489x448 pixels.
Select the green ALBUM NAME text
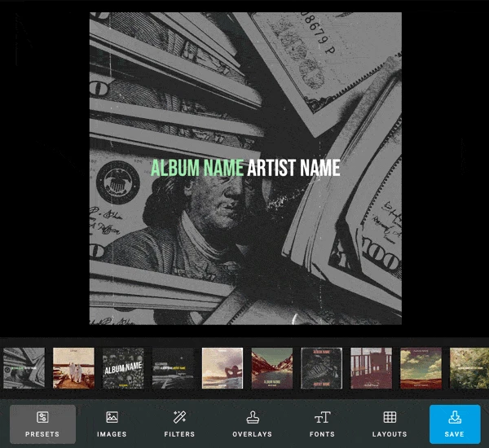[x=196, y=168]
